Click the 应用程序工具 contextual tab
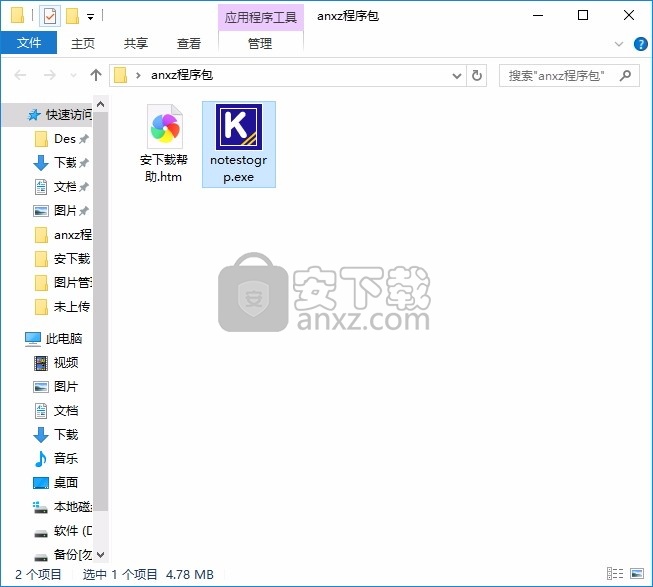Viewport: 653px width, 587px height. pyautogui.click(x=261, y=17)
